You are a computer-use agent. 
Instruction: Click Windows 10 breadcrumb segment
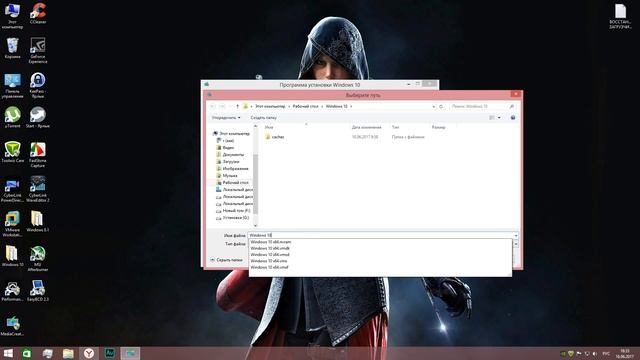click(x=336, y=106)
